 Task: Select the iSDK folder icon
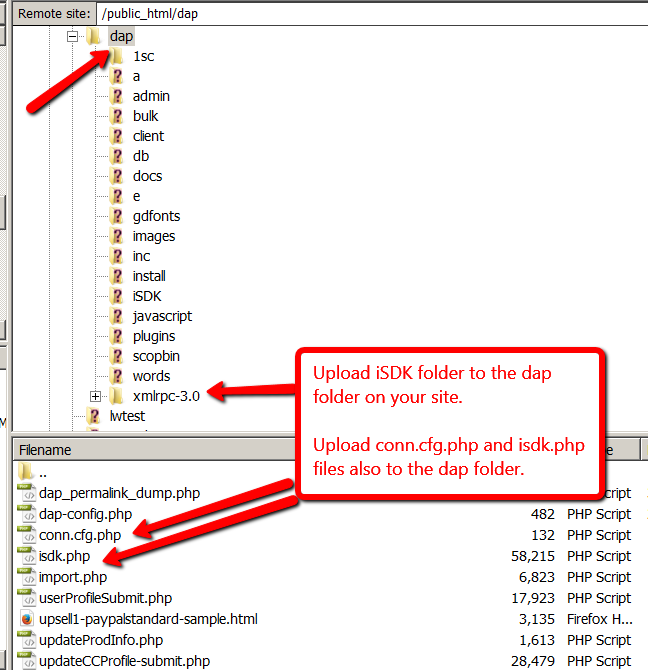click(117, 296)
